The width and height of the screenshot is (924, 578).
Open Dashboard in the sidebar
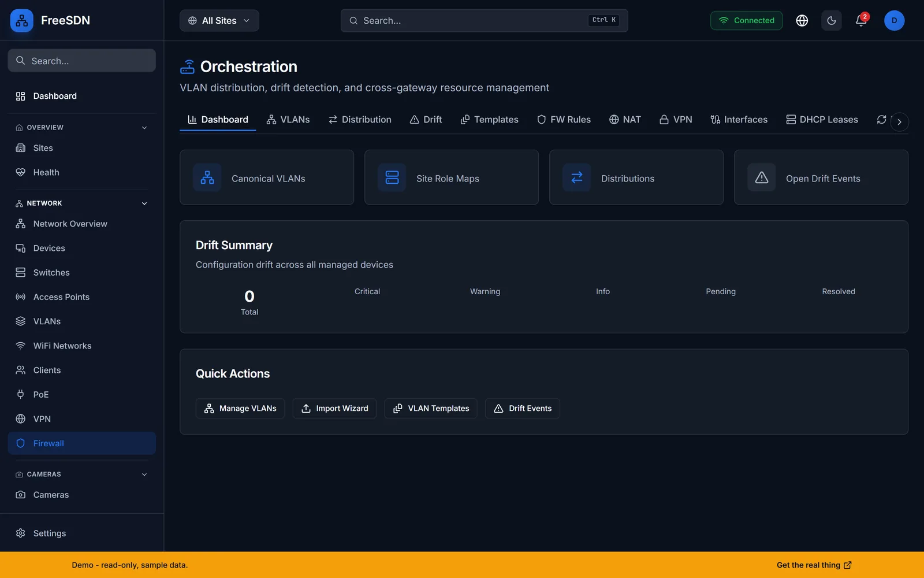point(81,96)
